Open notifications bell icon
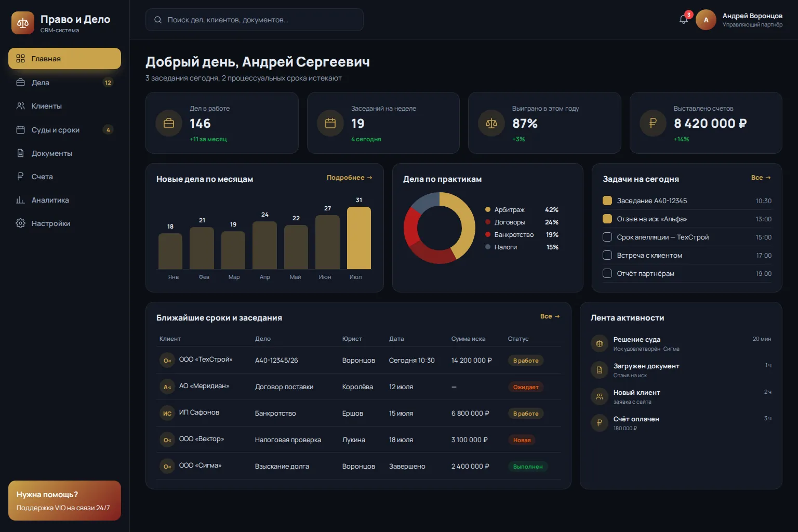 click(x=684, y=20)
